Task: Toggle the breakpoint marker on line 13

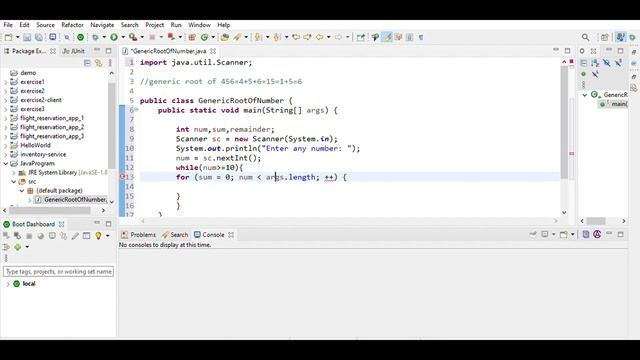Action: click(x=122, y=177)
